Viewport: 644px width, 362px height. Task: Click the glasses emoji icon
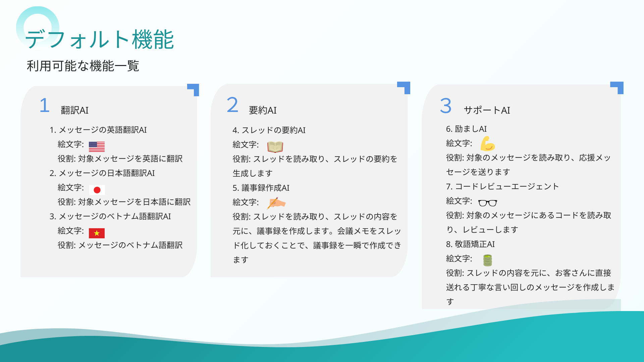488,203
